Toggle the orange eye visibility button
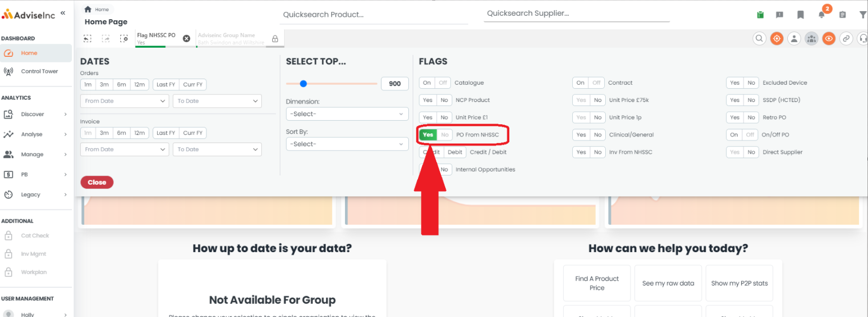Image resolution: width=868 pixels, height=317 pixels. (x=829, y=39)
